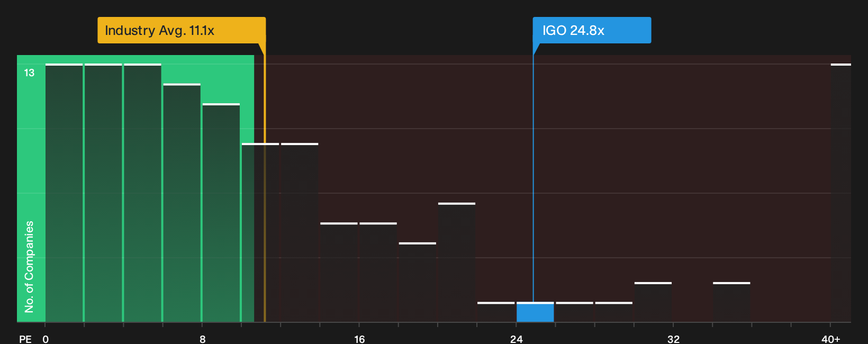
Task: Click the bar at PE 20 to 22
Action: coord(457,262)
